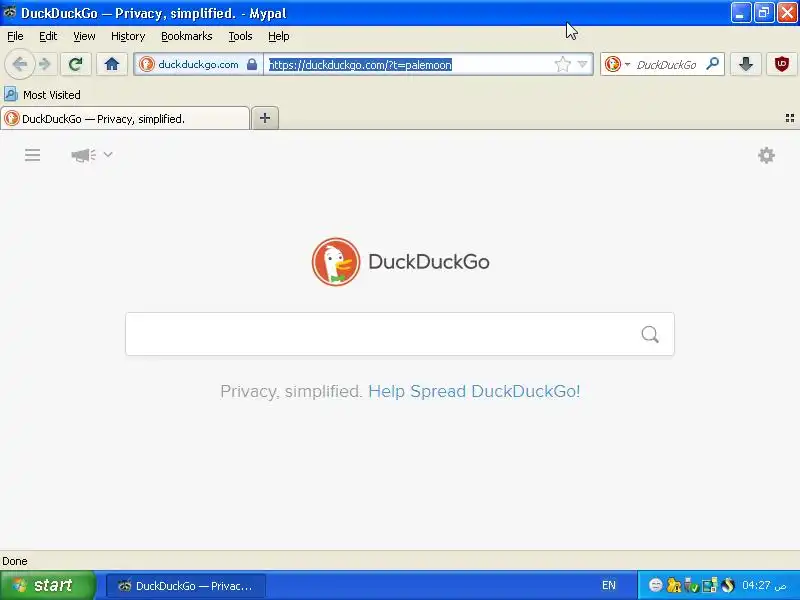Open the URL history dropdown arrow
The height and width of the screenshot is (600, 800).
pyautogui.click(x=582, y=64)
